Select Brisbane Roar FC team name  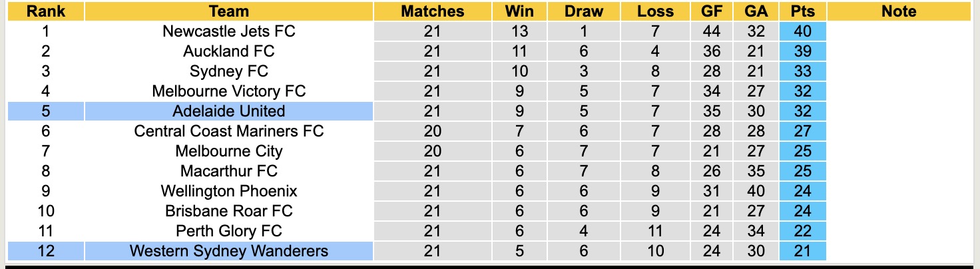(228, 211)
